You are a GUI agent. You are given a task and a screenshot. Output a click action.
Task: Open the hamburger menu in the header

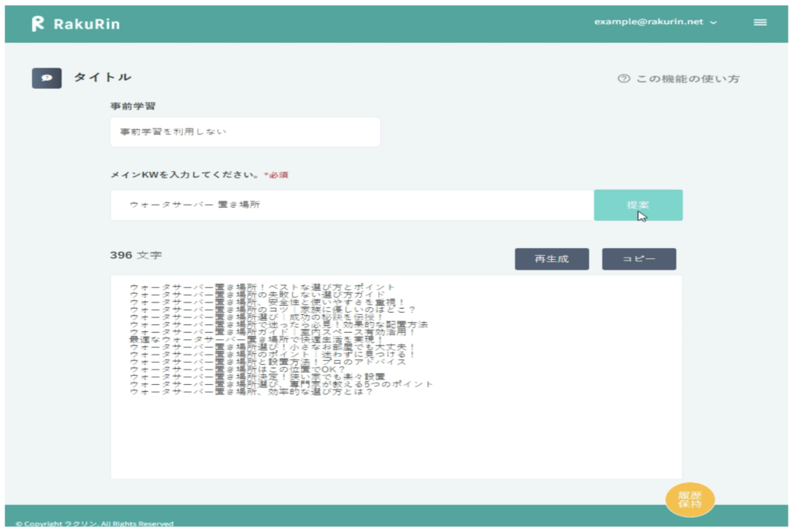pyautogui.click(x=760, y=23)
